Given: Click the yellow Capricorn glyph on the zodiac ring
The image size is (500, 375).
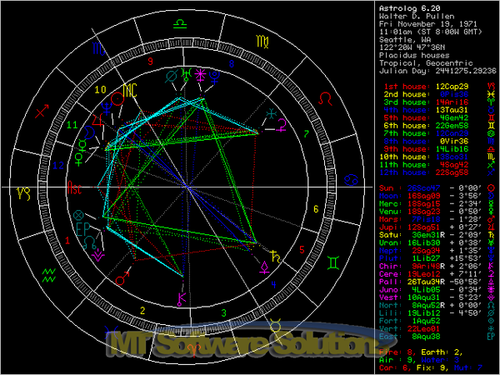Looking at the screenshot, I should click(23, 193).
